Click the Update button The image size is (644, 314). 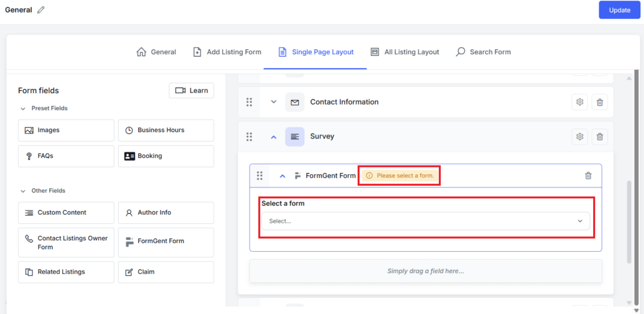[x=619, y=10]
